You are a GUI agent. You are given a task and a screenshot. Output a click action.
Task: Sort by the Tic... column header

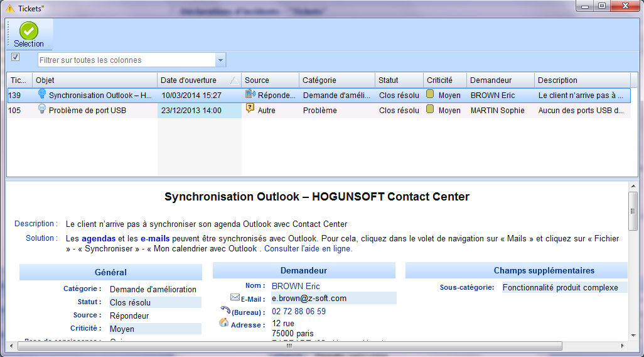pos(19,80)
